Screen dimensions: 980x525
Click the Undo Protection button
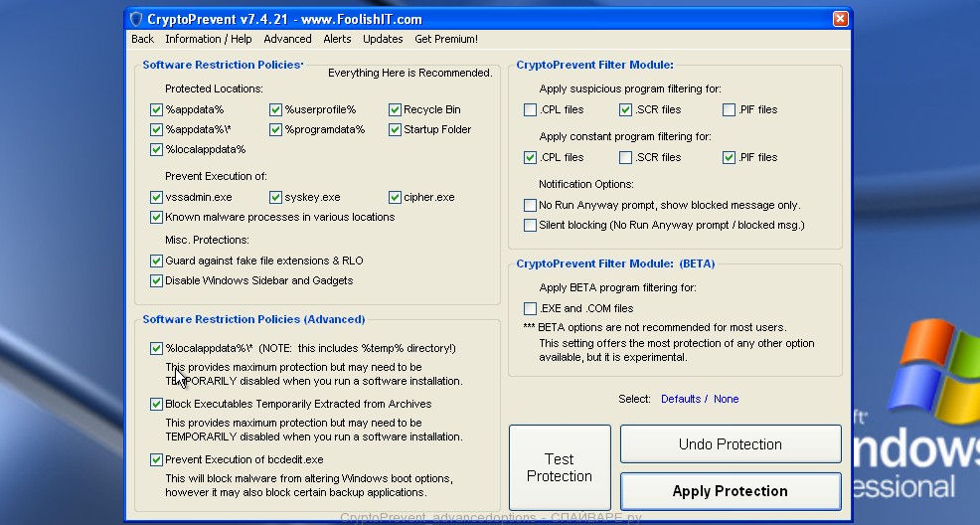pos(731,444)
